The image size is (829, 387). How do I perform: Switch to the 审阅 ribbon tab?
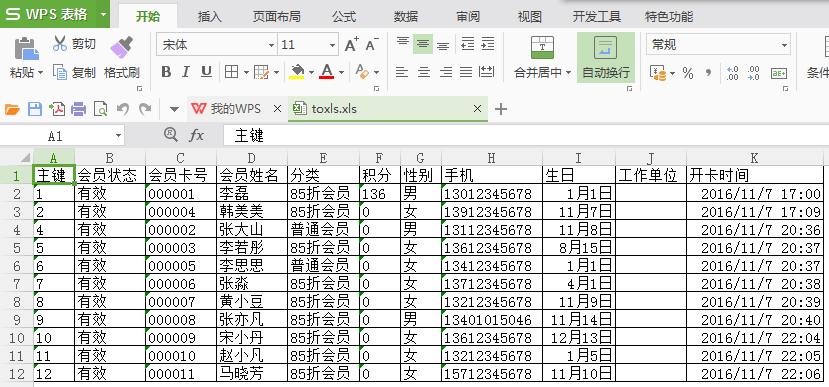468,16
